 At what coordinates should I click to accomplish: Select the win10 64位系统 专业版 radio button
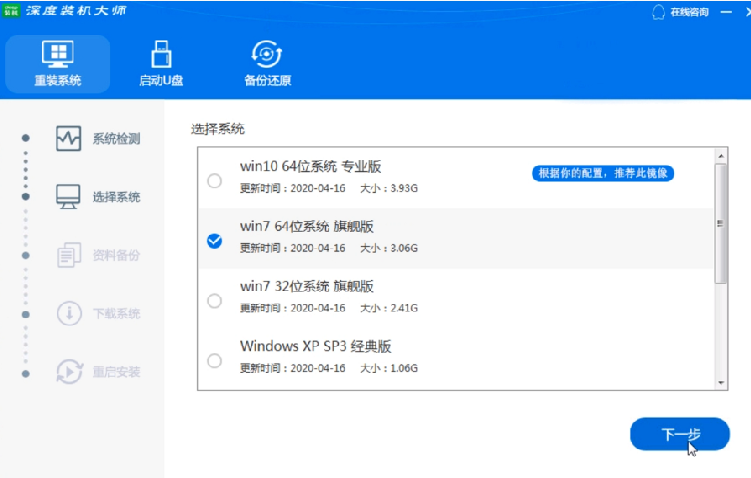214,181
